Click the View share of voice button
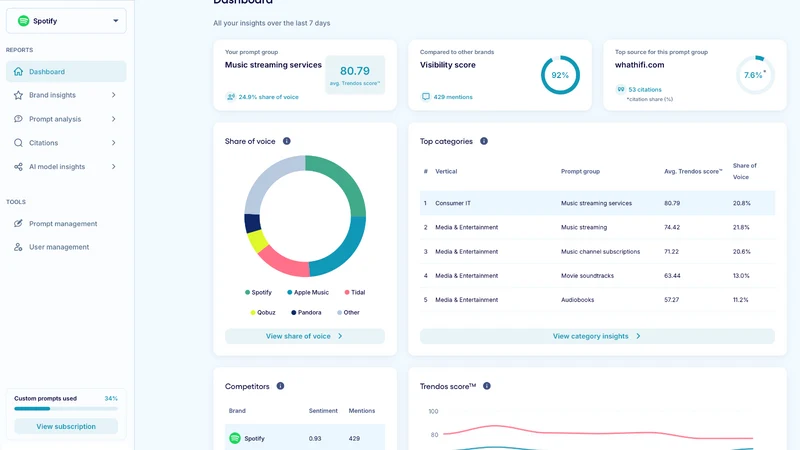Image resolution: width=800 pixels, height=450 pixels. coord(305,336)
